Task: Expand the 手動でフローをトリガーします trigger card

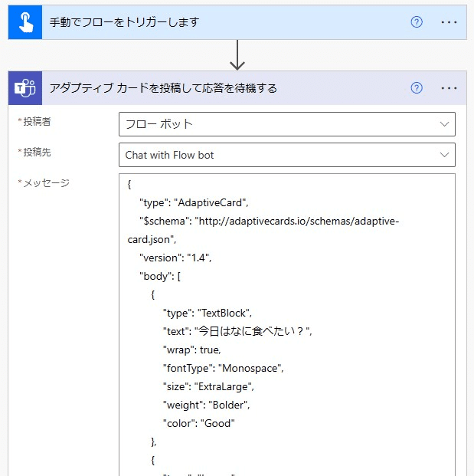Action: coord(237,22)
